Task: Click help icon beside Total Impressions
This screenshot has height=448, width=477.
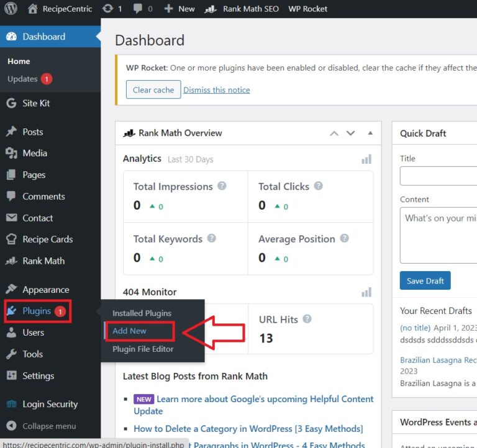Action: click(x=222, y=186)
